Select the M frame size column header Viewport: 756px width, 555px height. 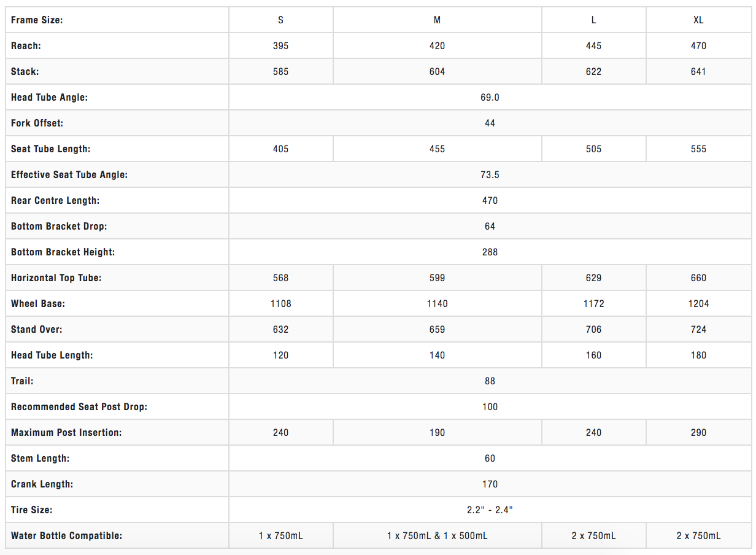pos(437,20)
